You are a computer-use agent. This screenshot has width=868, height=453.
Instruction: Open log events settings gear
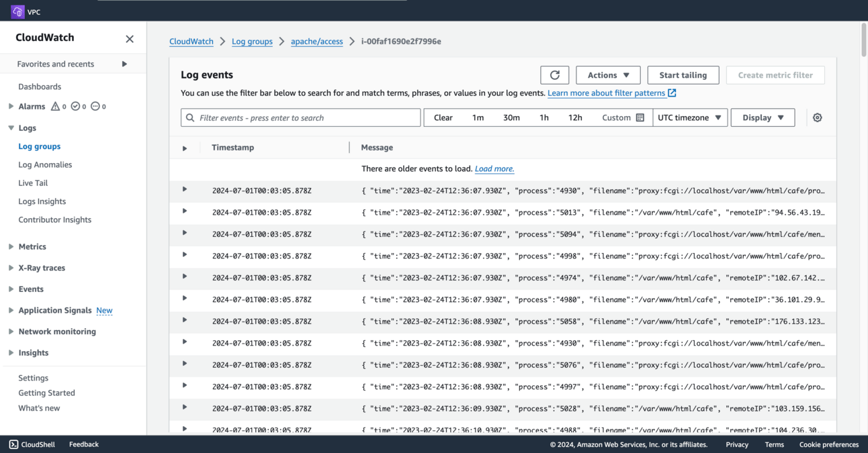point(818,117)
